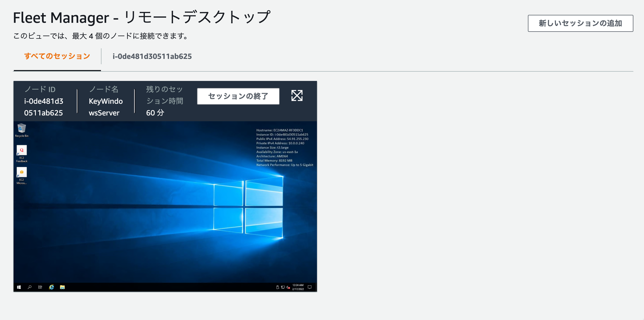This screenshot has height=320, width=644.
Task: Select the Recycle Bin desktop icon
Action: click(22, 130)
